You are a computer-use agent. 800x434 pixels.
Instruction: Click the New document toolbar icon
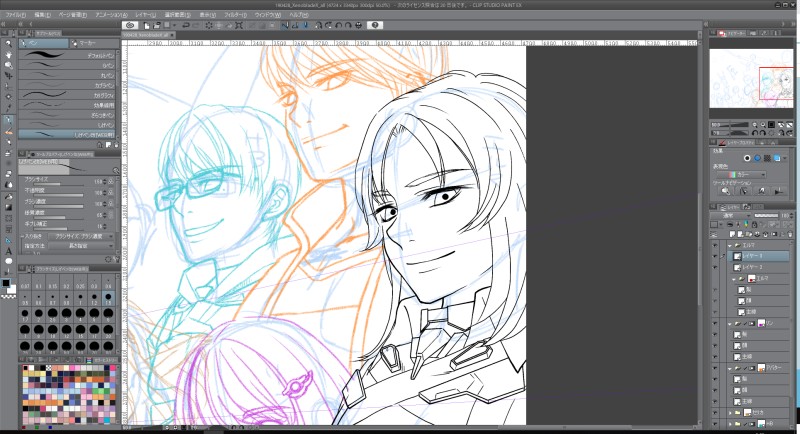tap(146, 25)
